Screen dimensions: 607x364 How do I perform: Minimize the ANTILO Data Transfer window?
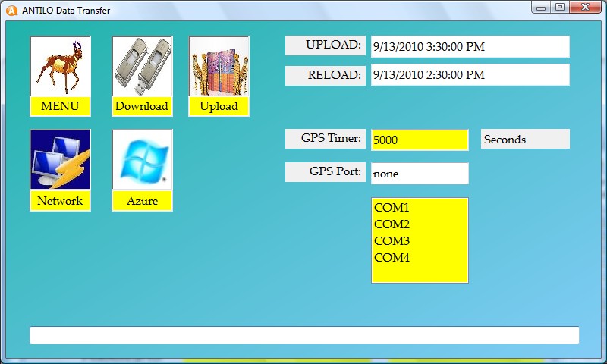tap(542, 7)
